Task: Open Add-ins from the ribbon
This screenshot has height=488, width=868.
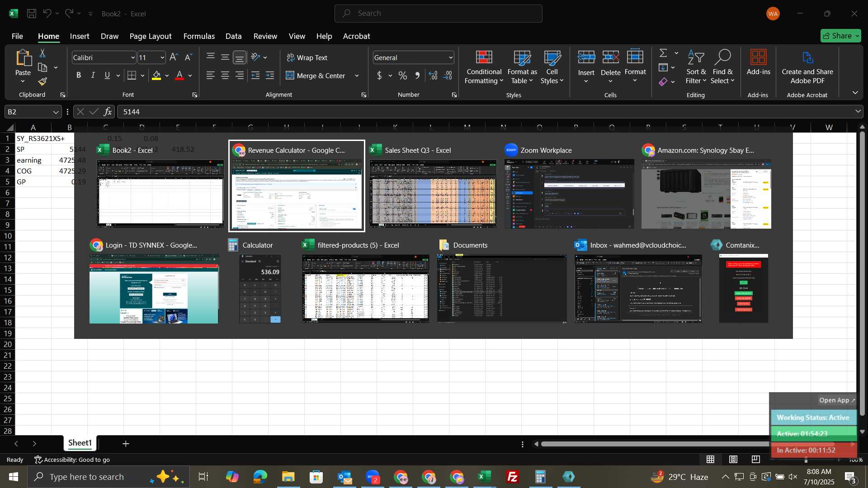Action: click(758, 62)
